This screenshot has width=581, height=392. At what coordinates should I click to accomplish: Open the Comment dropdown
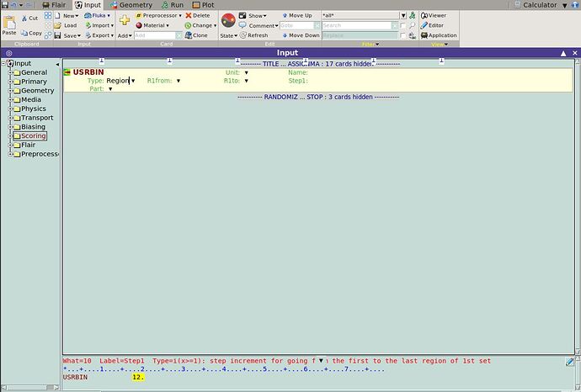[259, 25]
